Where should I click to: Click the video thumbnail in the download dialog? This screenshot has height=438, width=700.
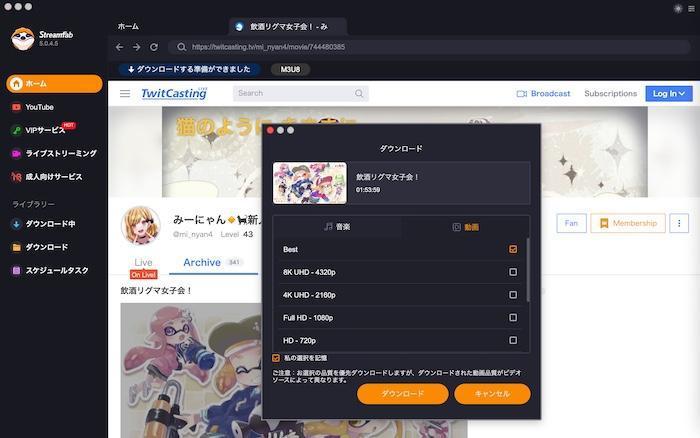click(x=310, y=183)
